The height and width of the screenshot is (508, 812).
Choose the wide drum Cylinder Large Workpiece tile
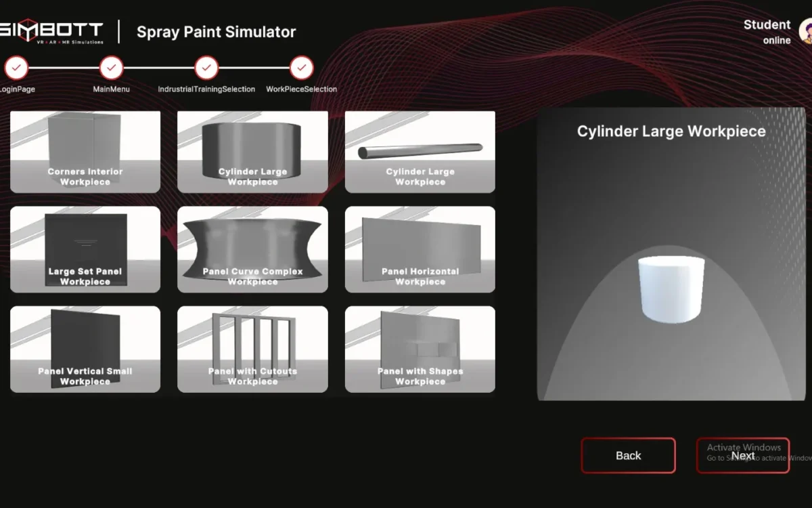pos(252,152)
